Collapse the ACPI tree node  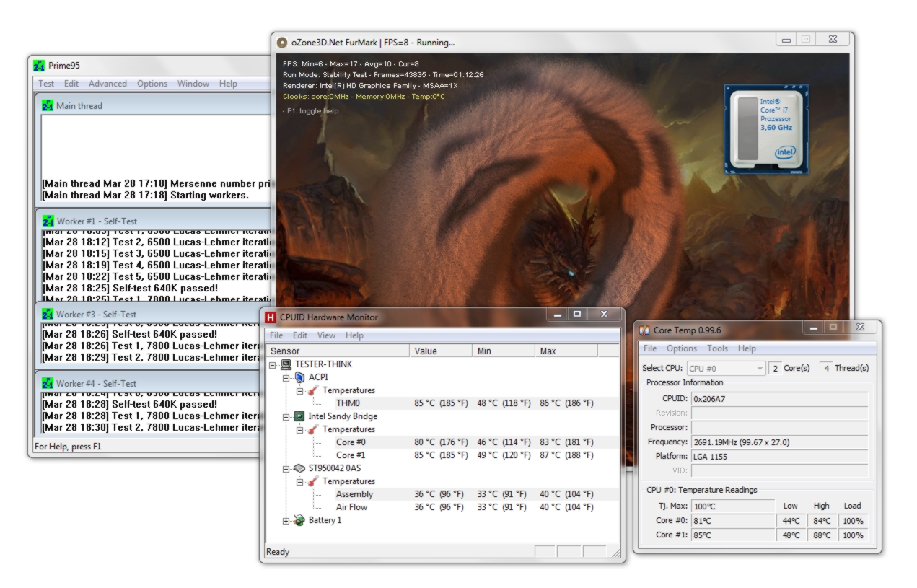[x=286, y=377]
